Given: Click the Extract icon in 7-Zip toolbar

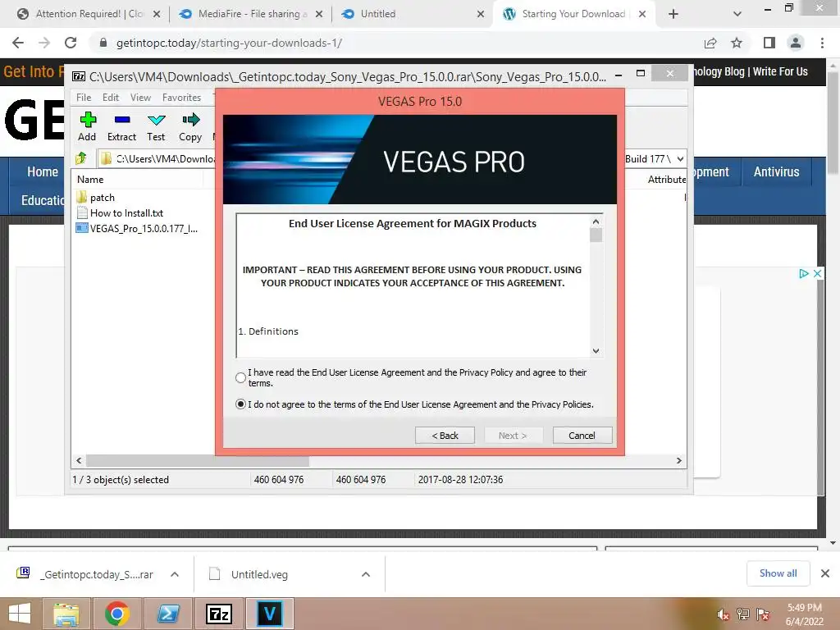Looking at the screenshot, I should tap(121, 126).
